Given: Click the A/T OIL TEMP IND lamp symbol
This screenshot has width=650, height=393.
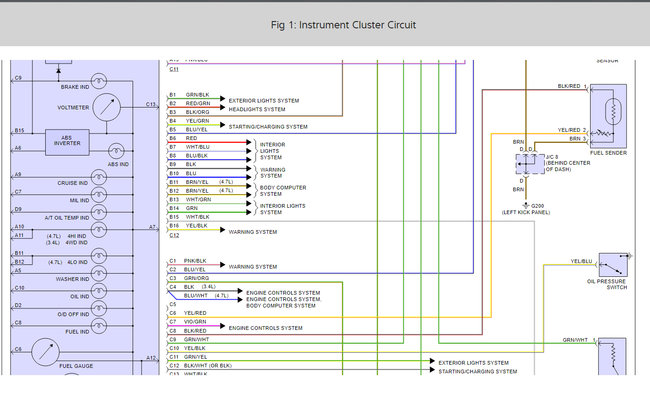Looking at the screenshot, I should (x=99, y=212).
